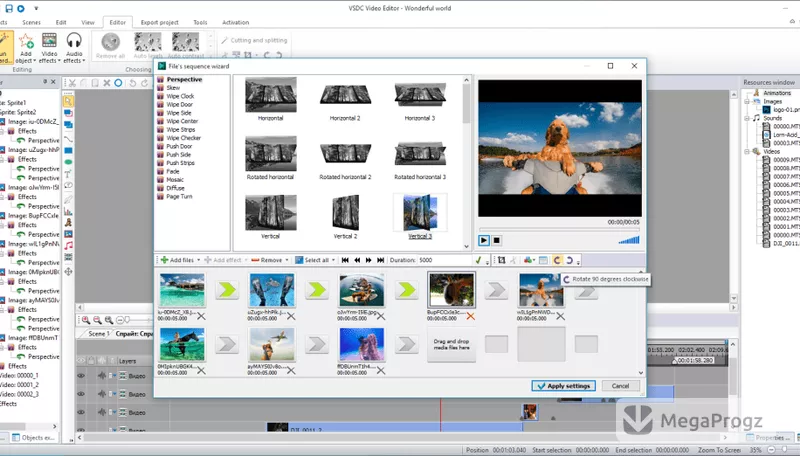Select the ellipse shape tool in left toolbar
Screen dimensions: 800x456
pyautogui.click(x=68, y=162)
